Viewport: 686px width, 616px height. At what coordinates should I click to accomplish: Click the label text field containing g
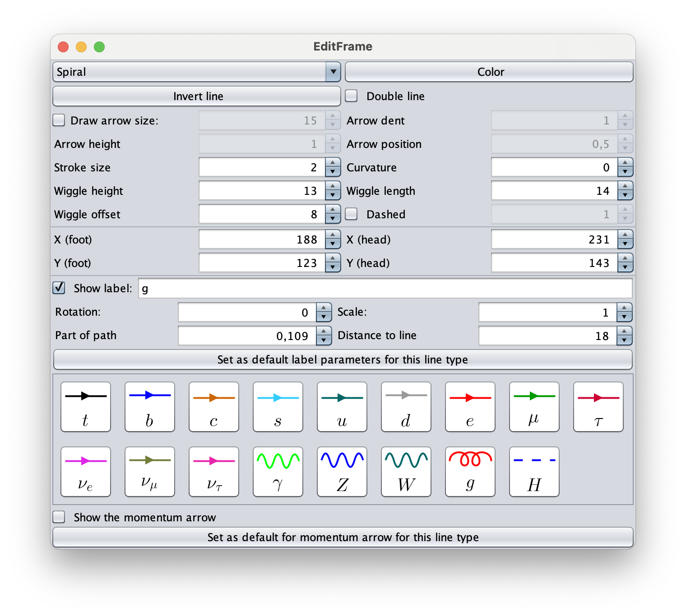click(x=385, y=289)
